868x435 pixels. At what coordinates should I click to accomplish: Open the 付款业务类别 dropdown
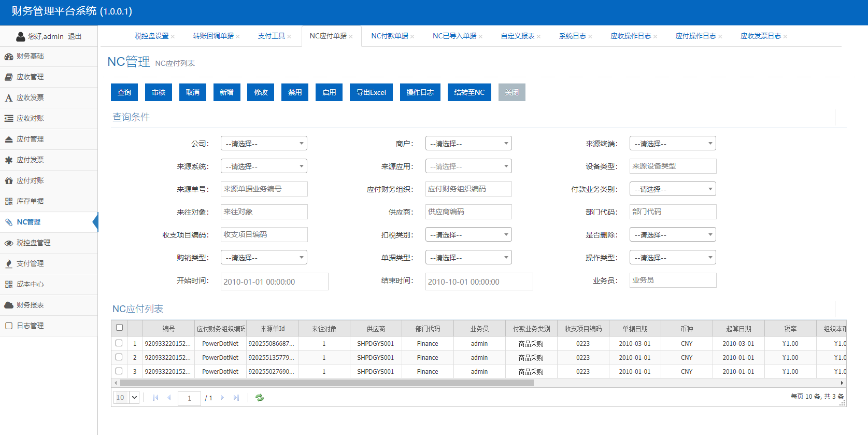click(672, 189)
